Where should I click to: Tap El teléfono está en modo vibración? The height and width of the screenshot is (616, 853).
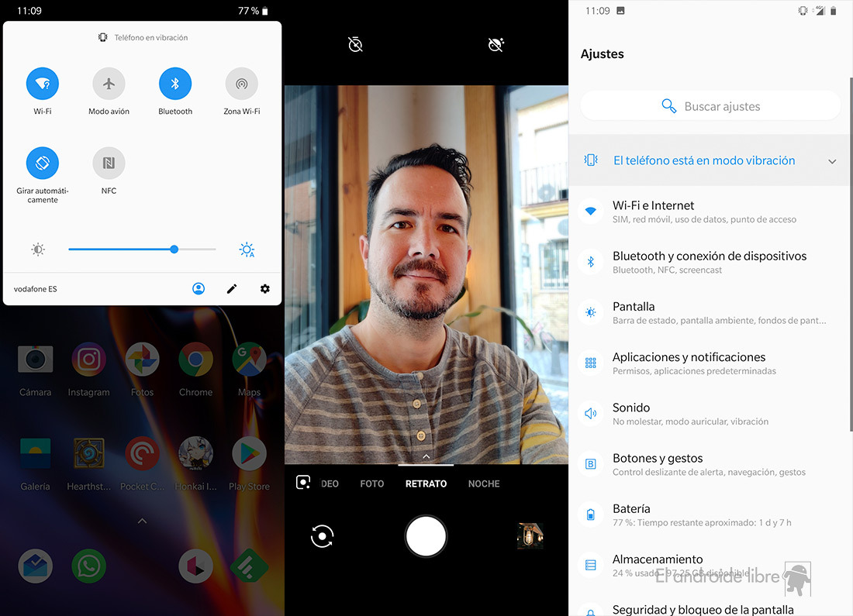click(x=704, y=160)
